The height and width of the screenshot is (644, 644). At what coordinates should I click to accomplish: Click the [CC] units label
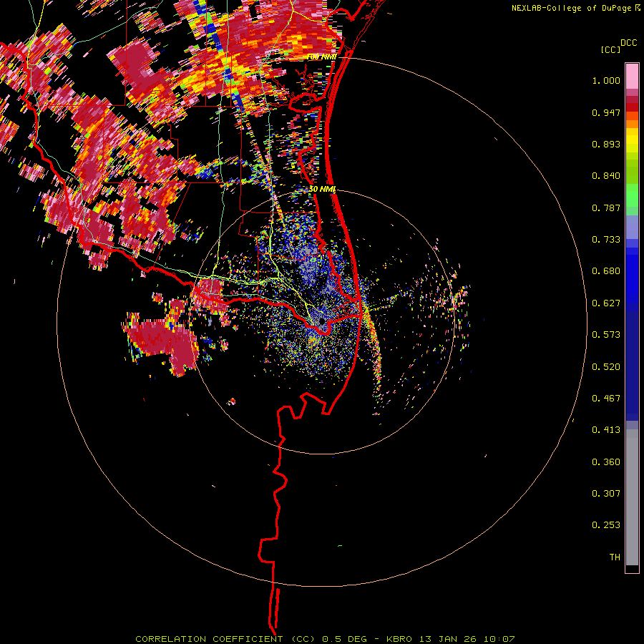coord(610,49)
